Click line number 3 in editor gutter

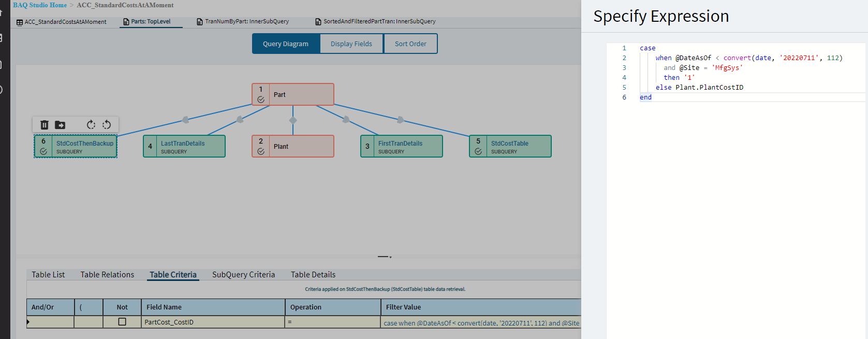coord(624,68)
